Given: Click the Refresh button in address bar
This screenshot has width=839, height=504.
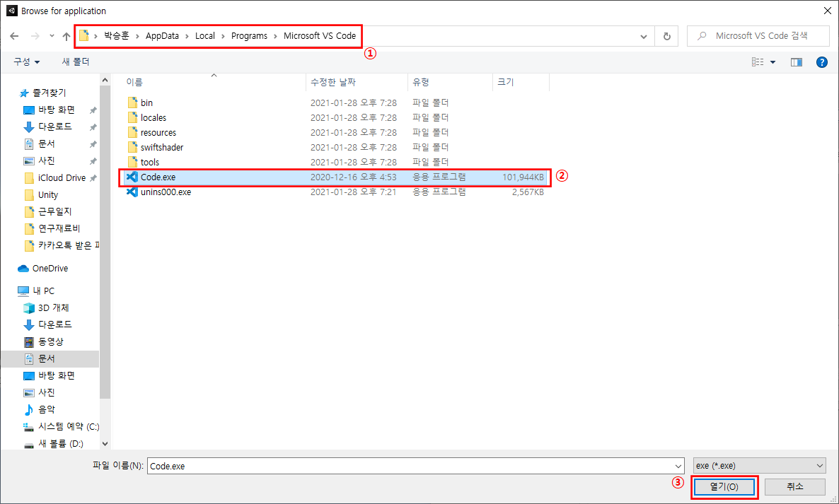Looking at the screenshot, I should 666,36.
